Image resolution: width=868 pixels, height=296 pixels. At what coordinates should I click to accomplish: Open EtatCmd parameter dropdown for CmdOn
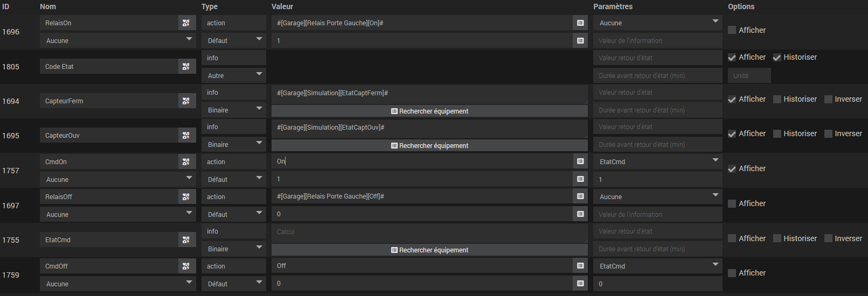pos(658,161)
